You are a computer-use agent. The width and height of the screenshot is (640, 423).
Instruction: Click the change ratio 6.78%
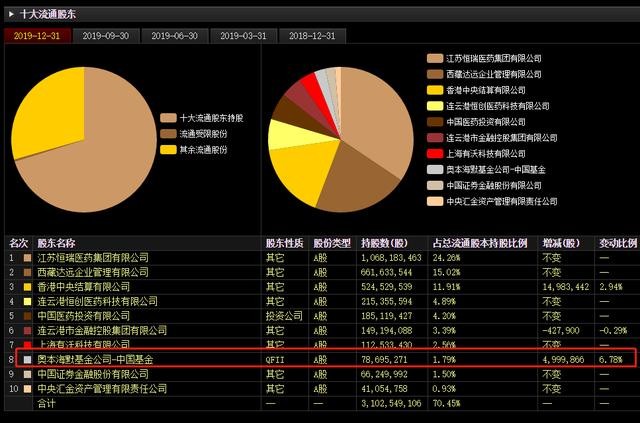611,360
